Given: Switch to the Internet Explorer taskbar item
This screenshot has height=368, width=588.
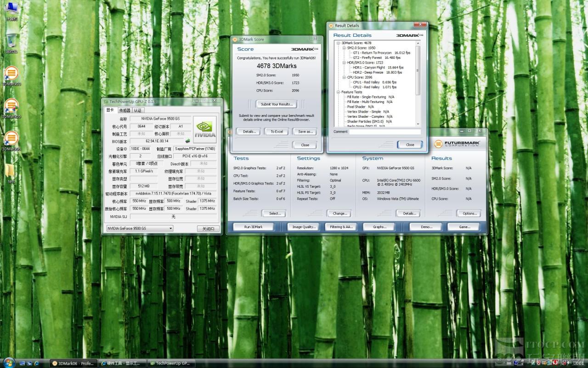Looking at the screenshot, I should [123, 363].
